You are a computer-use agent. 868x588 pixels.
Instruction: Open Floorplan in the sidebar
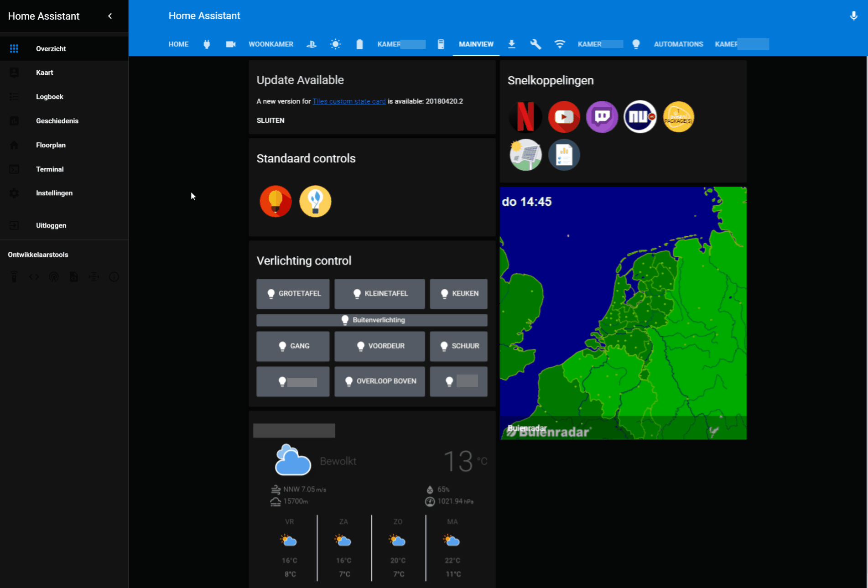[x=64, y=145]
